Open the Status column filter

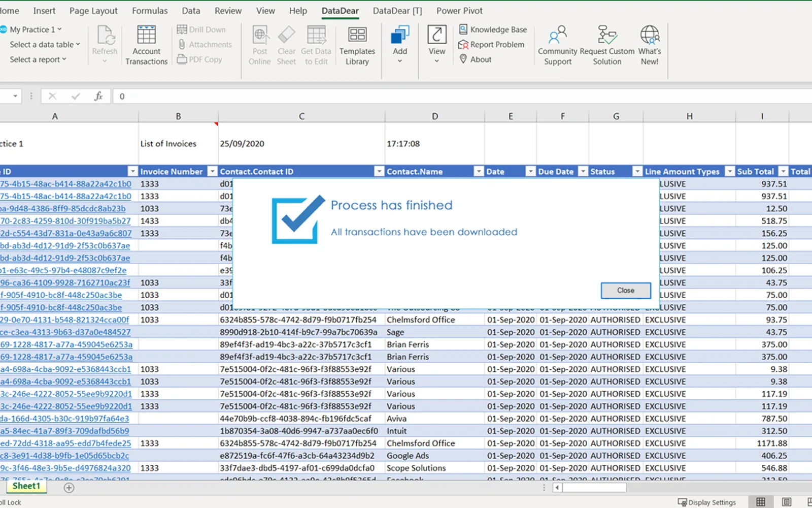[637, 172]
